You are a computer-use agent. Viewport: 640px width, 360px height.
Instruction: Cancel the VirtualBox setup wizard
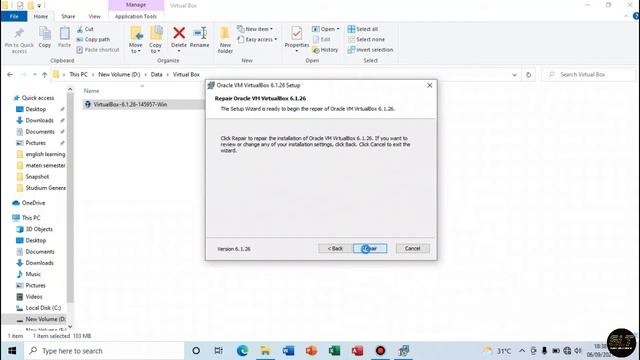(x=412, y=249)
